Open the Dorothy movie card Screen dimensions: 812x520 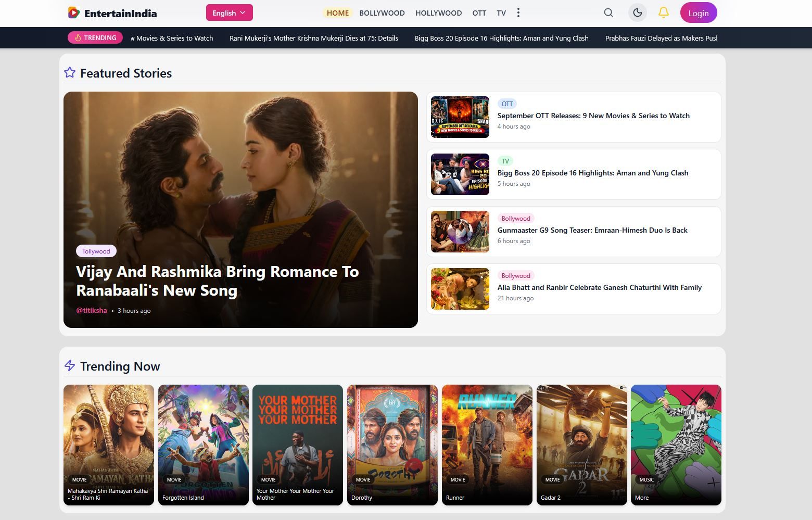click(x=392, y=445)
